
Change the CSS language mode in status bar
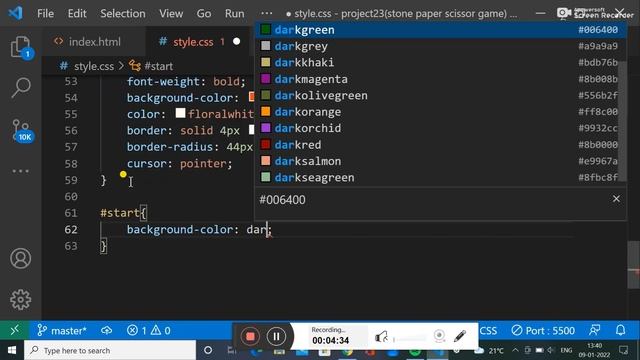[x=488, y=330]
